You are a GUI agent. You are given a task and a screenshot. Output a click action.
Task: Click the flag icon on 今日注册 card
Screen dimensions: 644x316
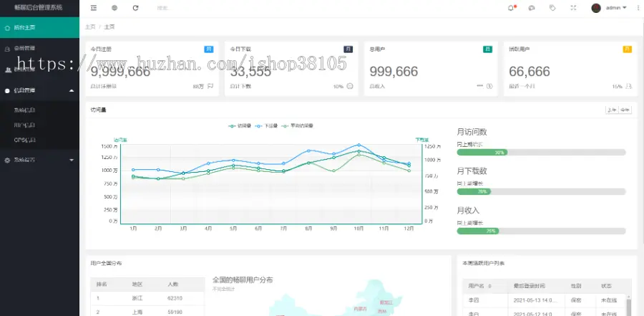210,87
